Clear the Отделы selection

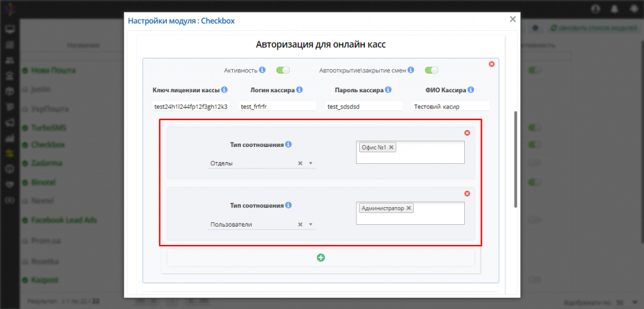click(x=300, y=163)
